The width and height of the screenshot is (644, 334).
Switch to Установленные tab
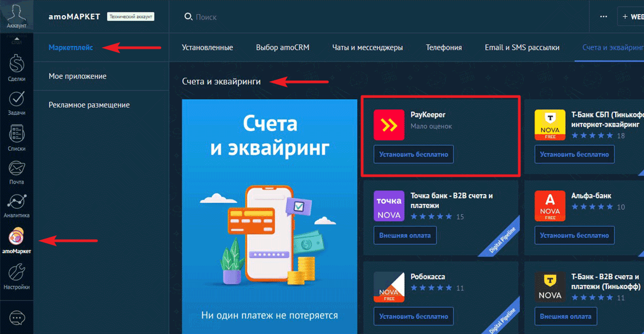(x=207, y=47)
